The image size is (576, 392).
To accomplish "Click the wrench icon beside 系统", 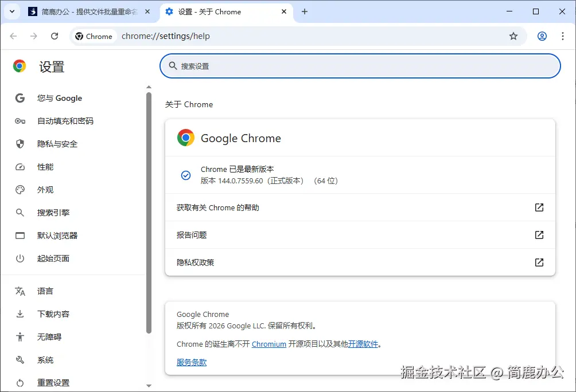I will tap(20, 360).
